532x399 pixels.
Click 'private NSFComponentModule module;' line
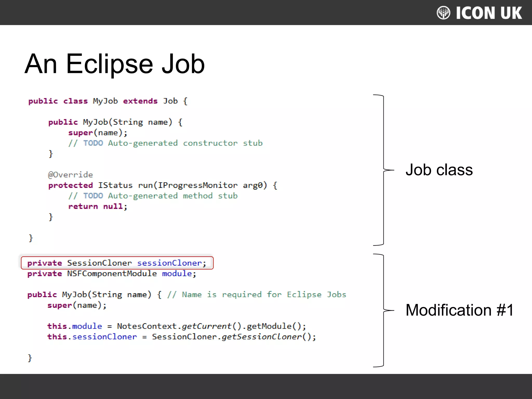pos(112,274)
